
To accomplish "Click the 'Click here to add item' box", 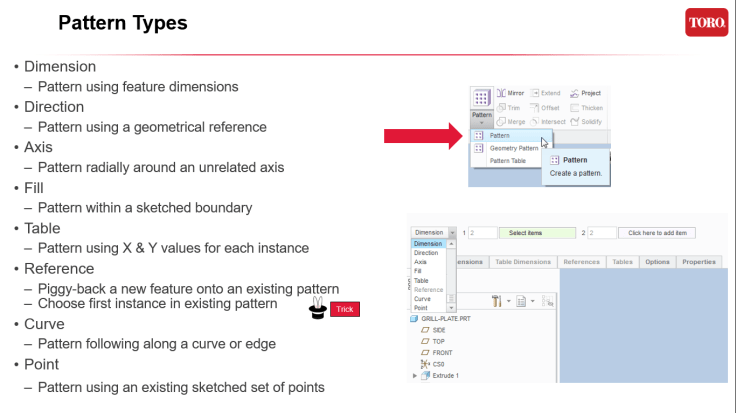I will pyautogui.click(x=656, y=233).
